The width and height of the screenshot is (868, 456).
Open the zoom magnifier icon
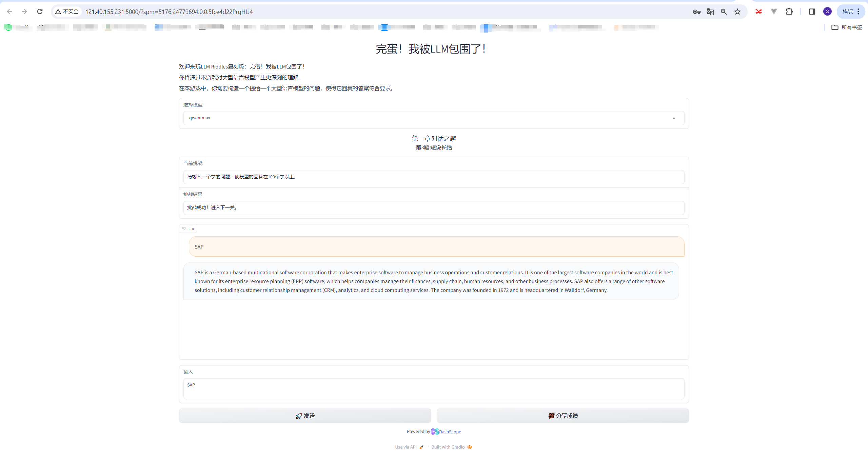pos(724,12)
